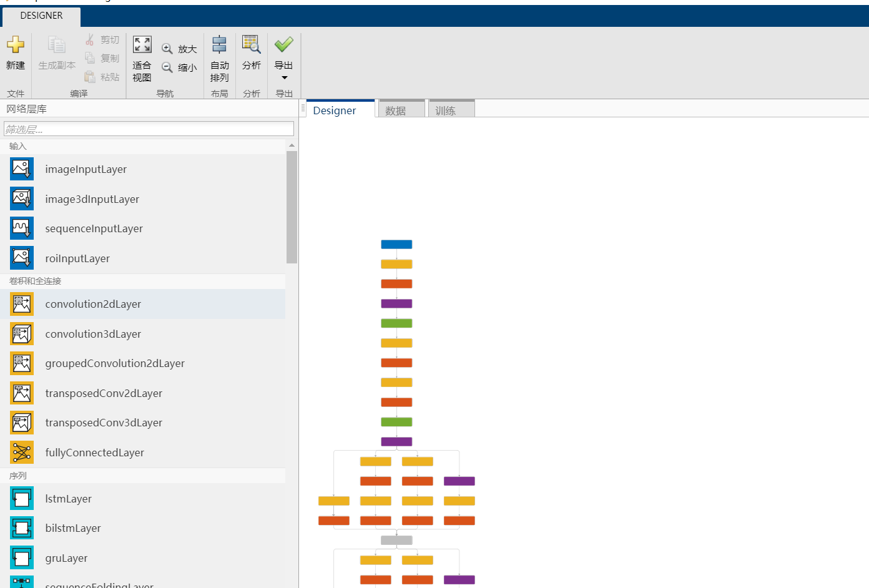This screenshot has height=588, width=869.
Task: Zoom out with the 缩小 magnifier
Action: [167, 67]
